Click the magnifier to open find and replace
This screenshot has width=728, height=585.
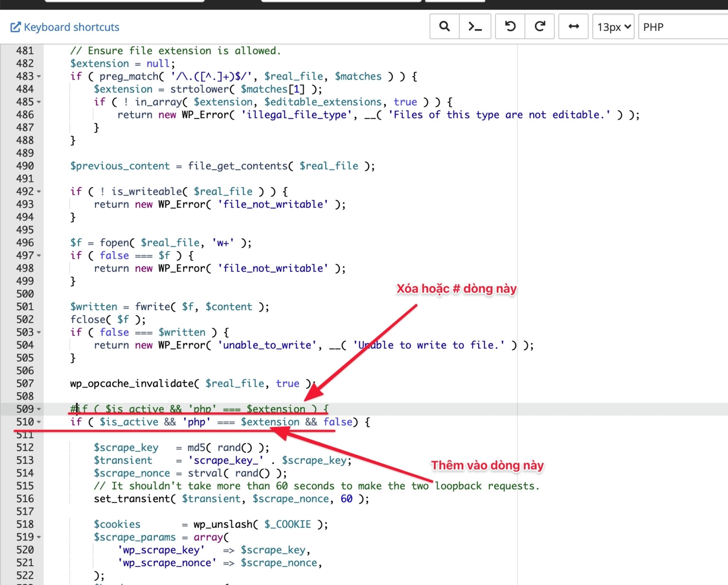[x=444, y=27]
